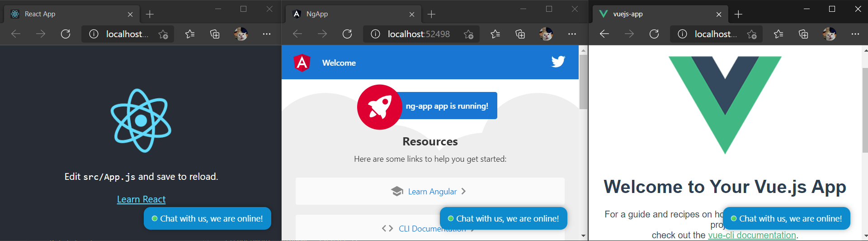Image resolution: width=868 pixels, height=241 pixels.
Task: Open site info in React App window
Action: point(94,34)
